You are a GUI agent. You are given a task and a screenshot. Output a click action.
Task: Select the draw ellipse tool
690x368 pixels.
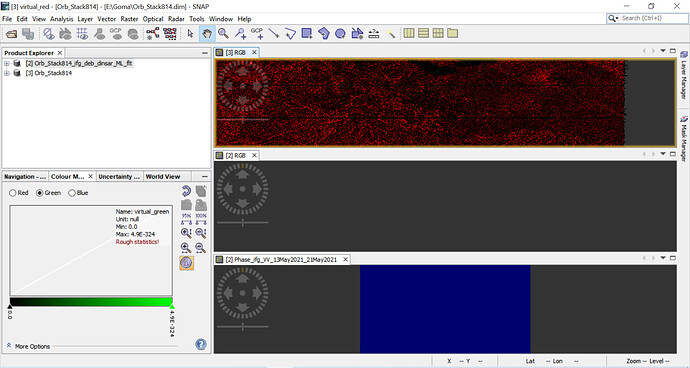340,34
